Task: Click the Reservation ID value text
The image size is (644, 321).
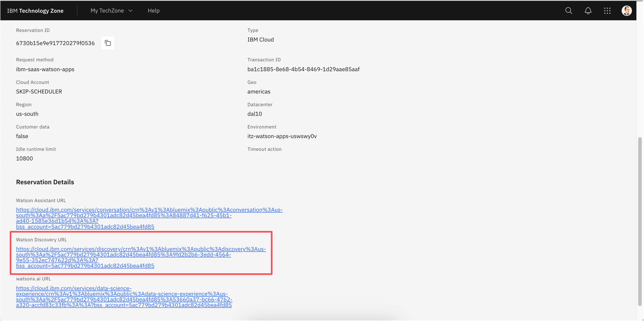Action: tap(55, 43)
